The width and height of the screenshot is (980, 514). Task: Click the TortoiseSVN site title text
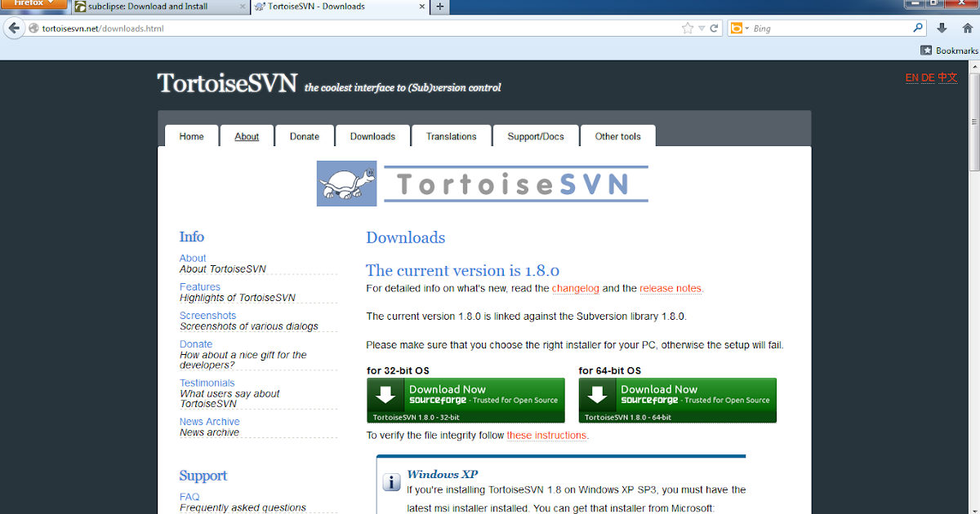[227, 83]
